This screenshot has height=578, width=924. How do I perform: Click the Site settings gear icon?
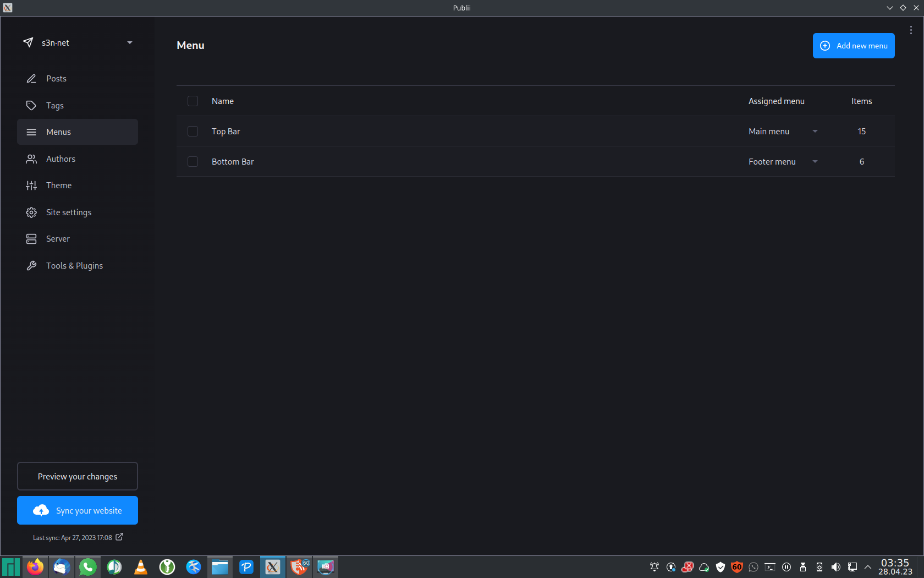point(31,212)
